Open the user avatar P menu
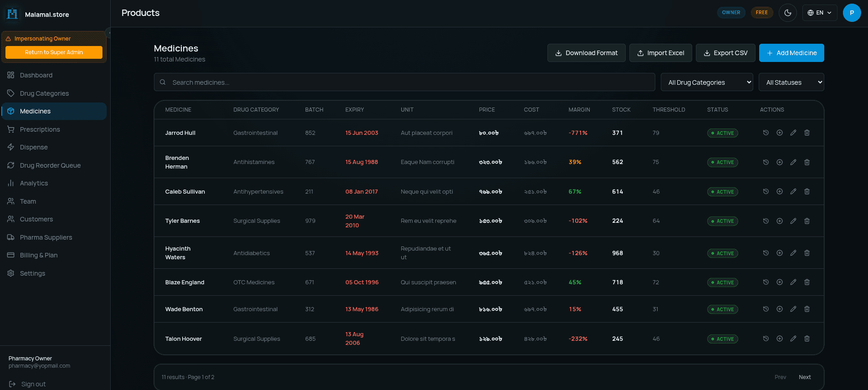 coord(852,13)
